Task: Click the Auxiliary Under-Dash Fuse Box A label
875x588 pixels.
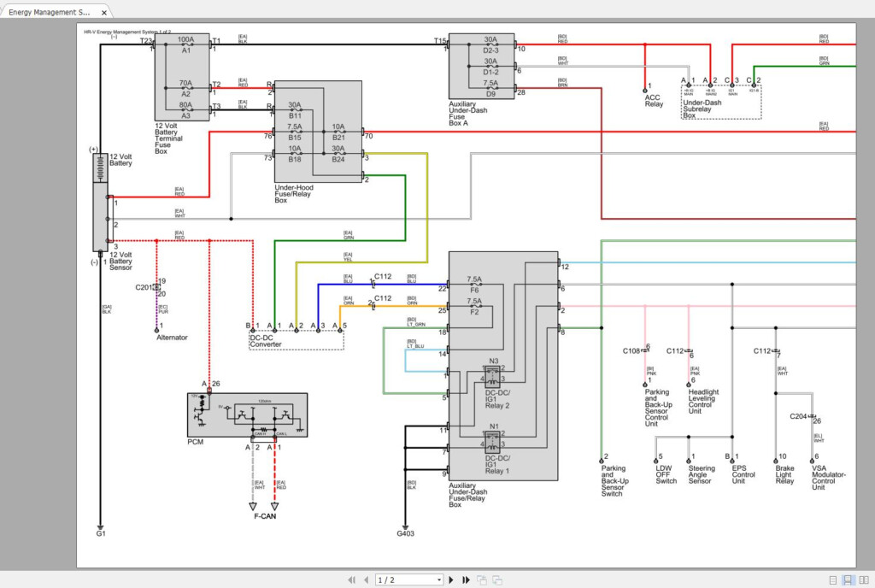Action: pos(468,114)
